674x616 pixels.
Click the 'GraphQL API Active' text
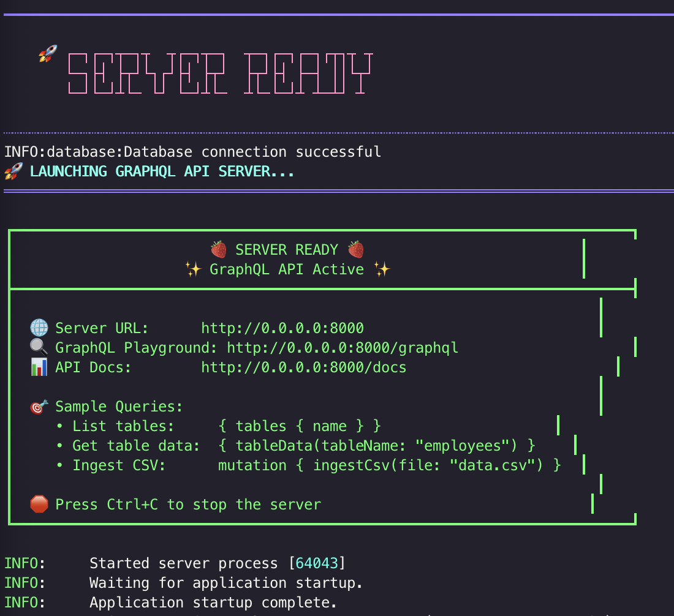[x=287, y=269]
